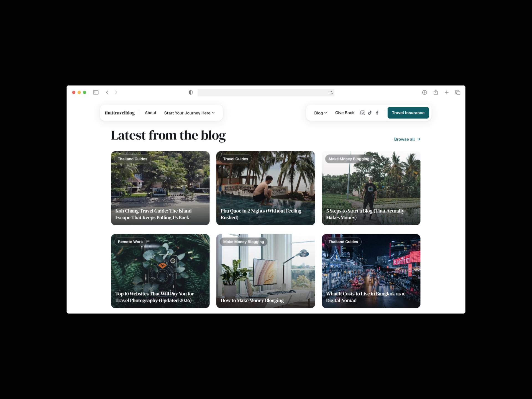Open Top 10 Websites travel photography article
This screenshot has height=399, width=532.
click(x=155, y=297)
